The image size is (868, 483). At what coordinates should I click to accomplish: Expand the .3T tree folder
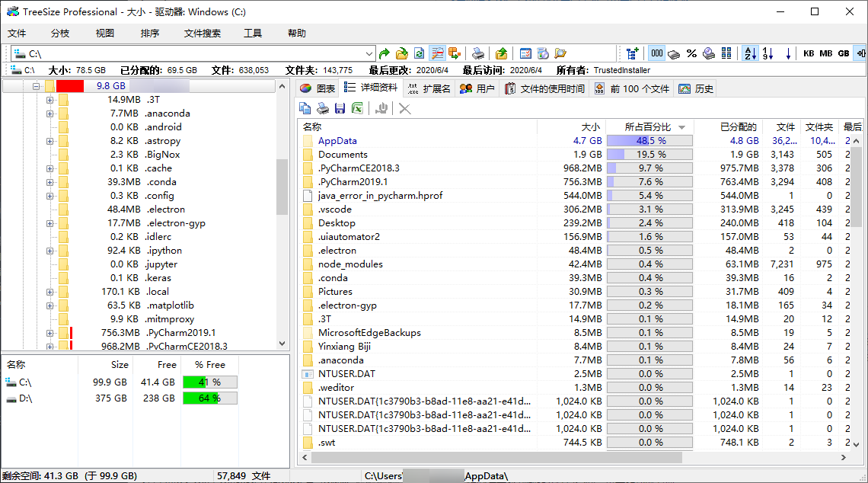tap(49, 100)
